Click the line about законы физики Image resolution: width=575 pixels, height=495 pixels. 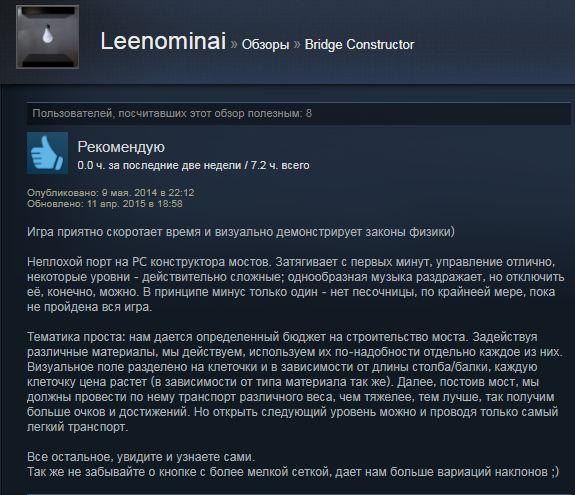pyautogui.click(x=241, y=232)
